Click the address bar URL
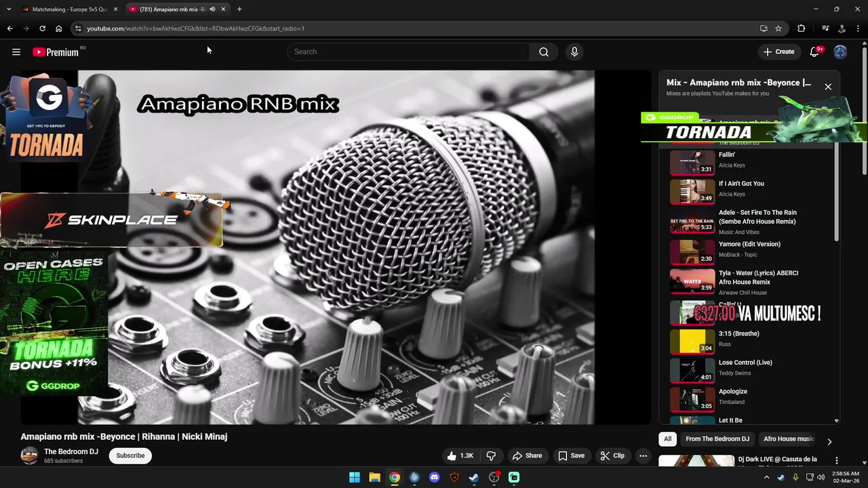This screenshot has width=868, height=488. (195, 28)
